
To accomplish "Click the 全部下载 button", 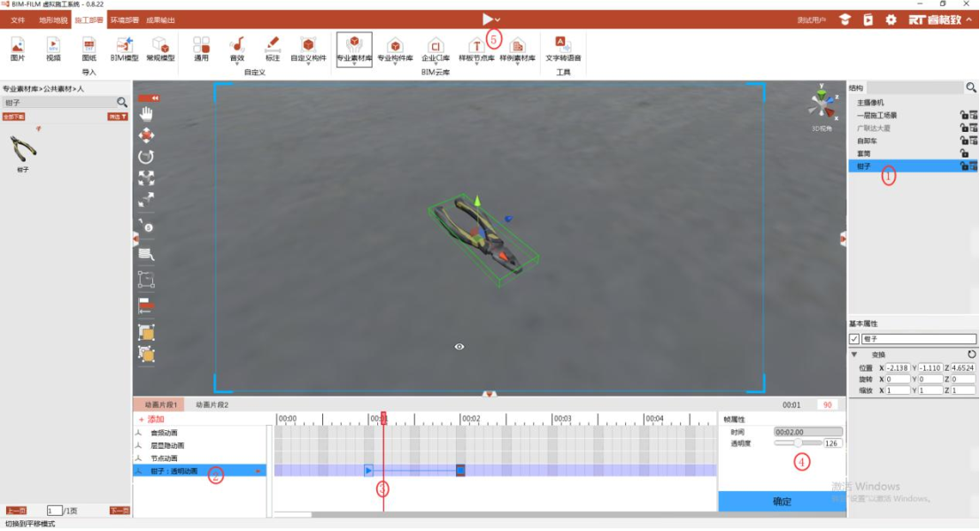I will pyautogui.click(x=14, y=117).
